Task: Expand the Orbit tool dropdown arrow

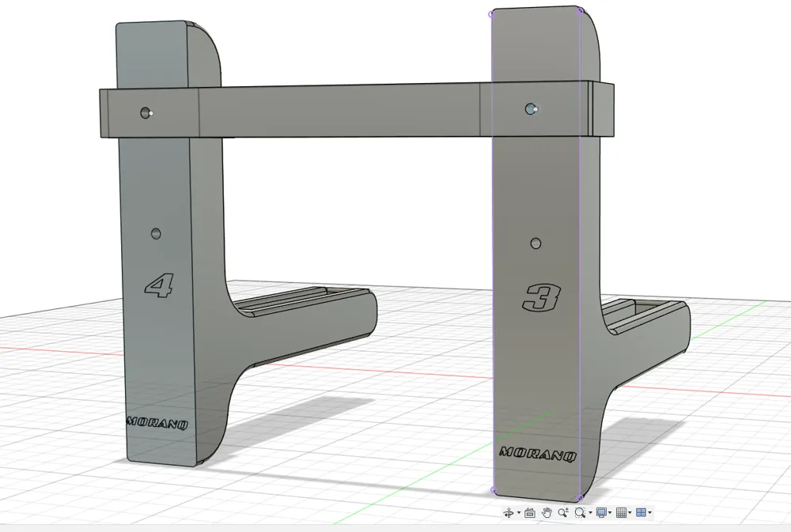Action: 518,512
